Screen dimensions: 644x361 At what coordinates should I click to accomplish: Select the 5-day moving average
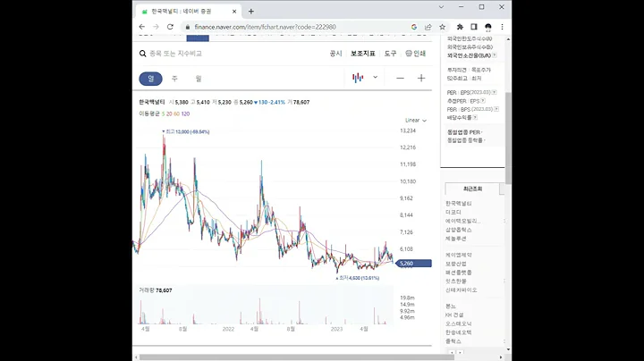163,113
